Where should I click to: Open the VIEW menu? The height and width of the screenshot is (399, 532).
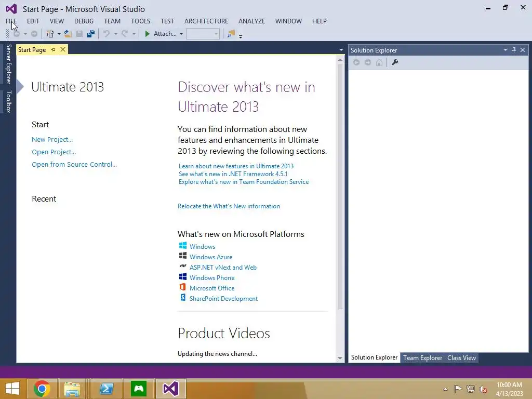coord(57,21)
